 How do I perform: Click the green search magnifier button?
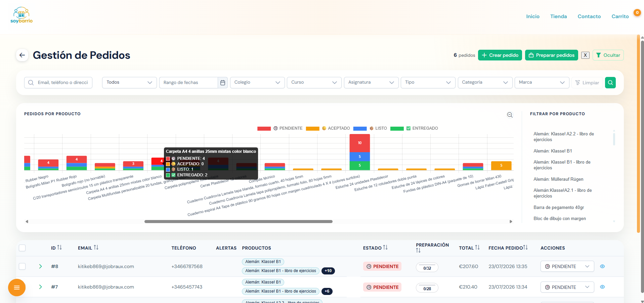(610, 83)
